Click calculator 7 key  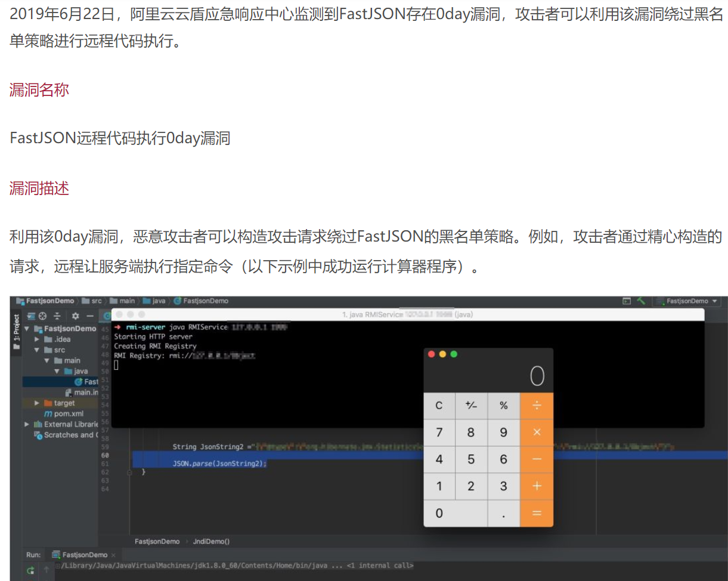(x=439, y=432)
